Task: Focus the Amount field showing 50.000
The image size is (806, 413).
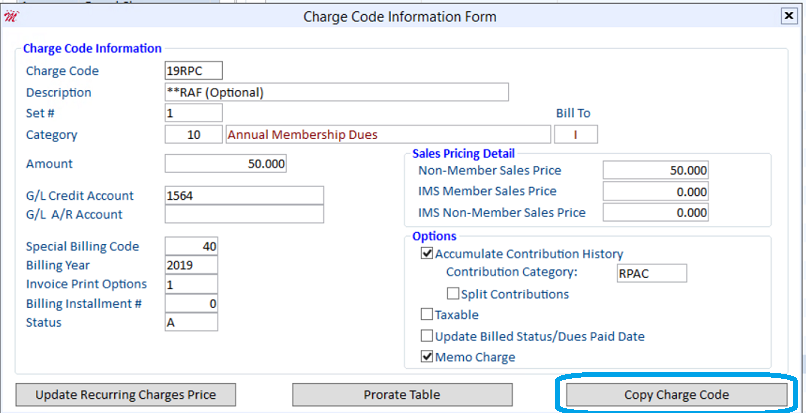Action: [226, 164]
